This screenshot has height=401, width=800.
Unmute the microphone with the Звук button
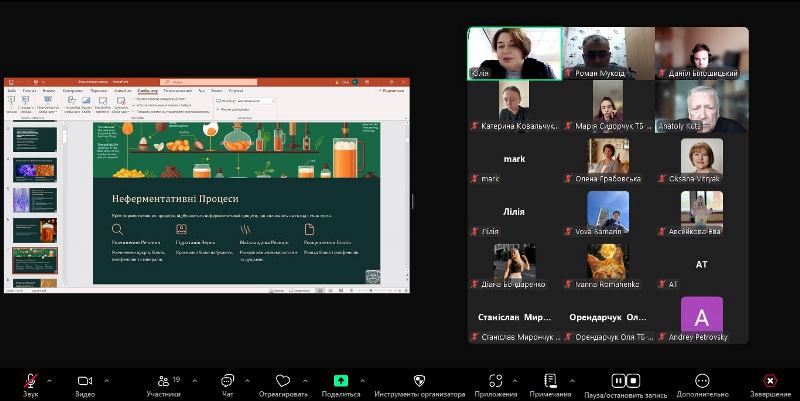pyautogui.click(x=30, y=381)
